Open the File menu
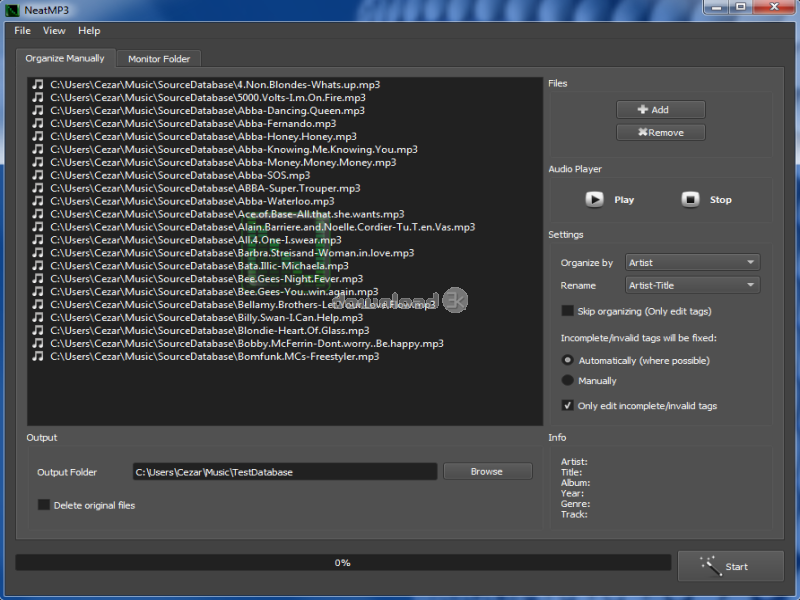This screenshot has width=800, height=600. pos(22,31)
